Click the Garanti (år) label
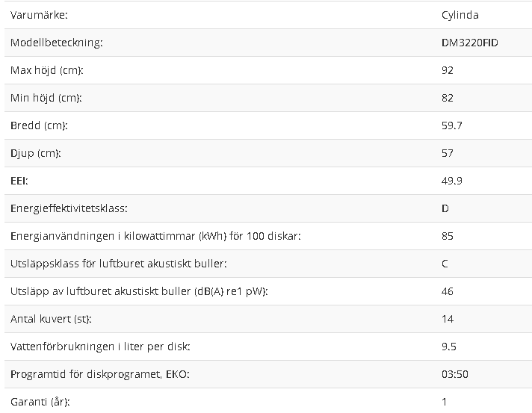The width and height of the screenshot is (532, 413). pyautogui.click(x=40, y=402)
